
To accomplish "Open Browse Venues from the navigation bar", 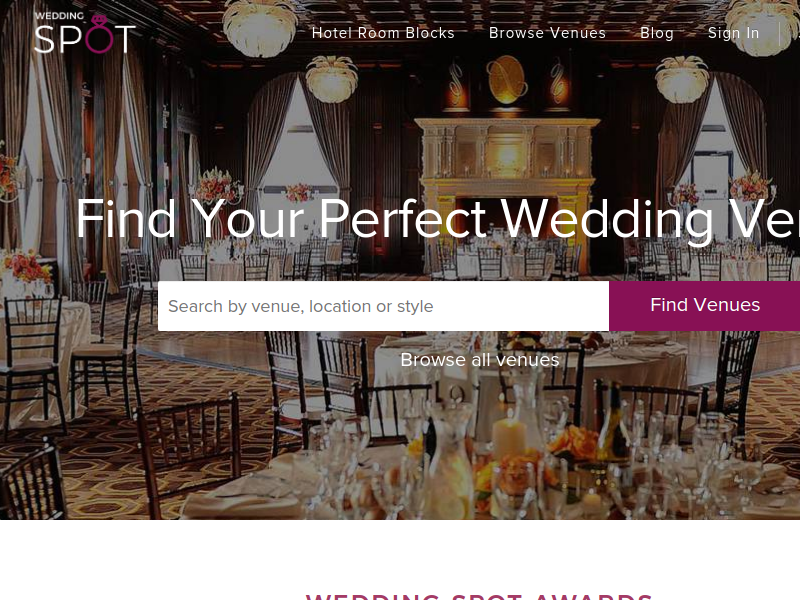I will coord(547,33).
